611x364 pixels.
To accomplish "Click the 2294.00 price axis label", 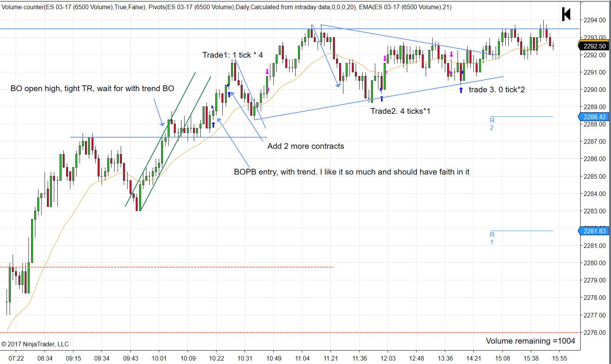I will (594, 20).
